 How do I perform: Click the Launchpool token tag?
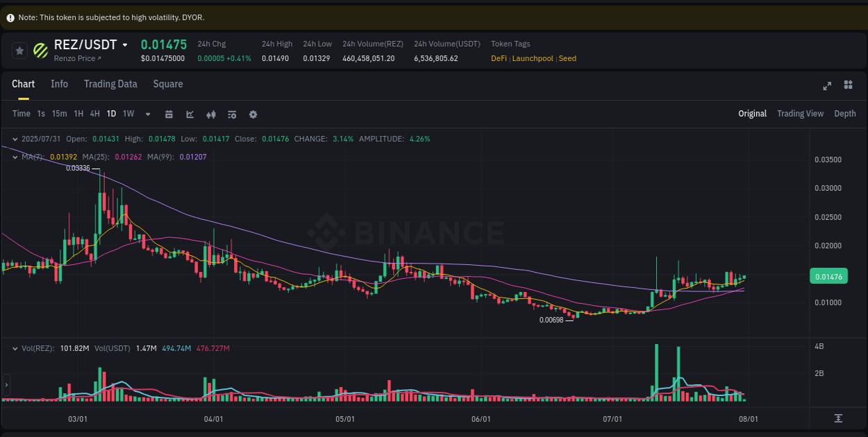point(532,58)
